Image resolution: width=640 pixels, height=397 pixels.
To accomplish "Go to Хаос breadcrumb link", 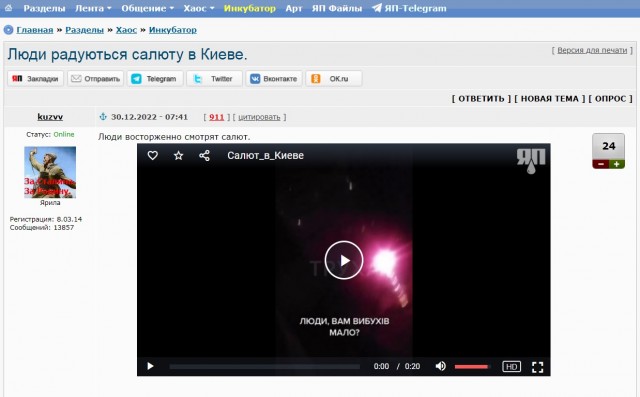I will [x=126, y=30].
